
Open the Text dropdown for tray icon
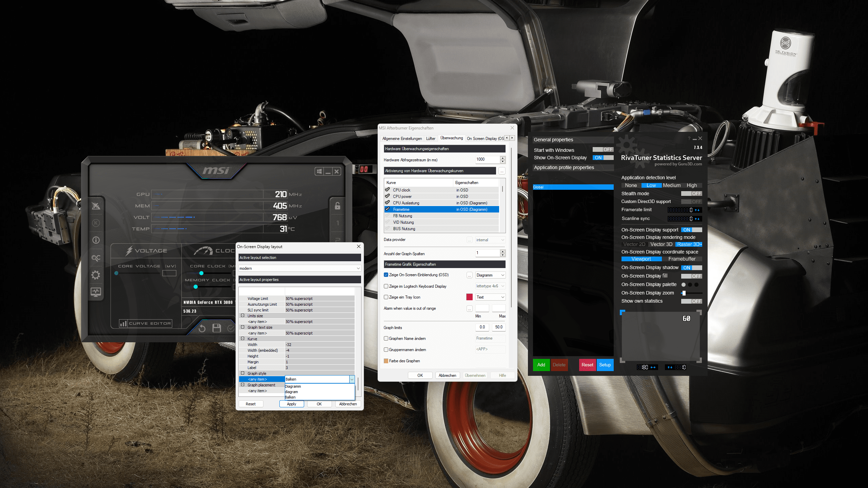(490, 297)
